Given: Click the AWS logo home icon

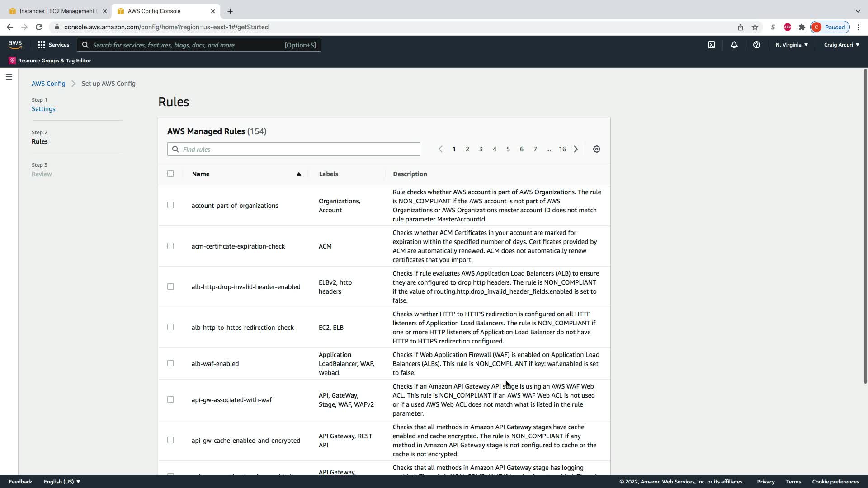Looking at the screenshot, I should coord(15,45).
